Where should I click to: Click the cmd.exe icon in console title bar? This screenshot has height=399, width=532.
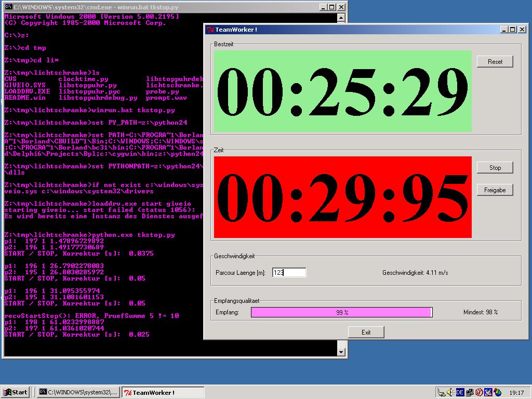pos(8,7)
